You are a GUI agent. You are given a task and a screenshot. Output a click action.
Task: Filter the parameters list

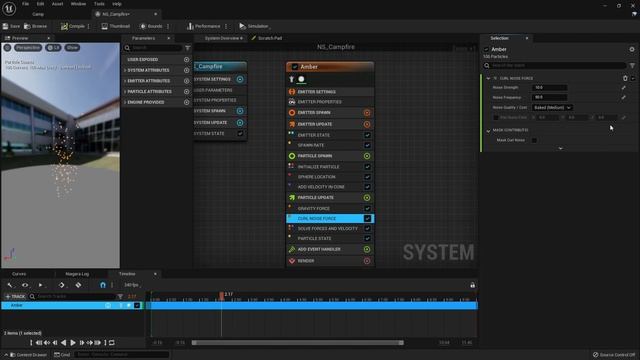tap(188, 48)
